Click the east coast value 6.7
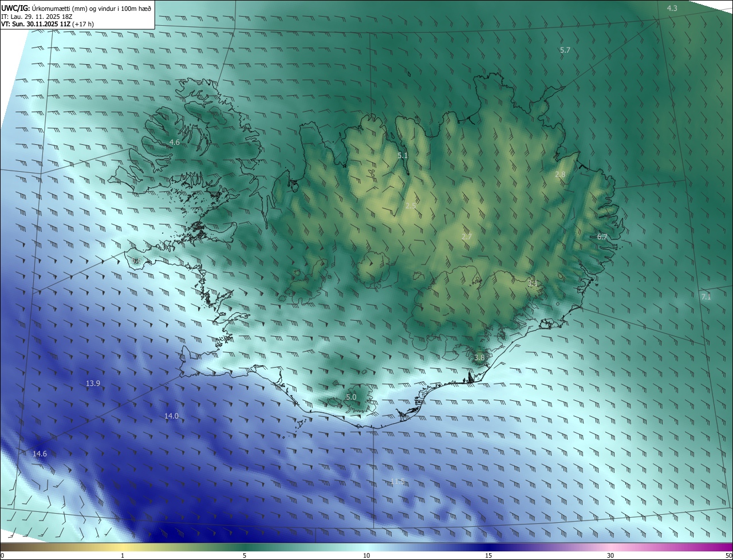 coord(602,236)
